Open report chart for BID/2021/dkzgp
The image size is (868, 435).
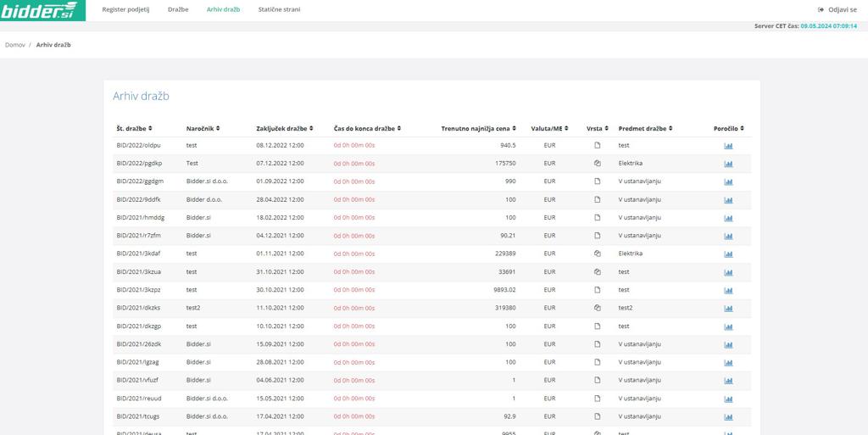(728, 326)
